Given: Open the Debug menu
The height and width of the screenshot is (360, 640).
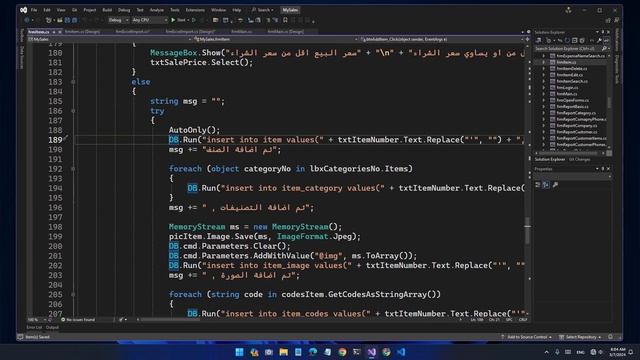Looking at the screenshot, I should (124, 10).
